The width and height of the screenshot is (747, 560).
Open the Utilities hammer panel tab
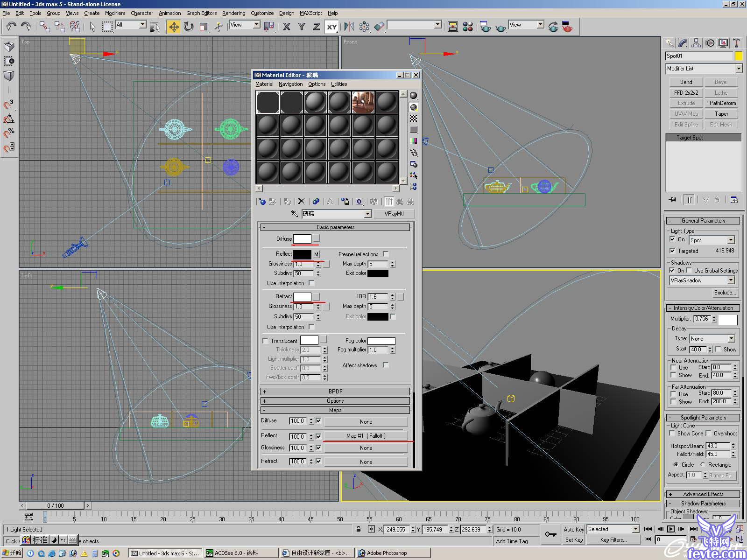(737, 43)
